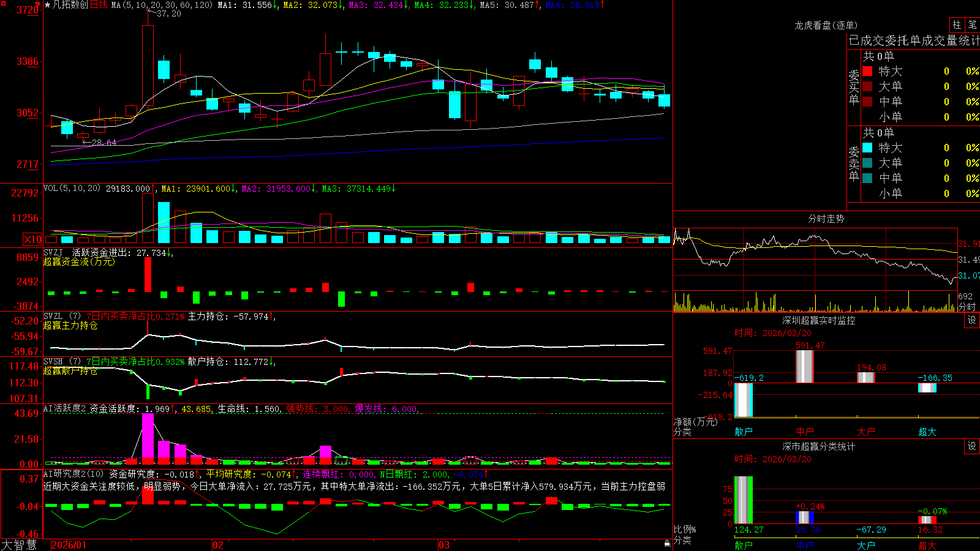
Task: Select the AI研究度2(10) indicator label
Action: coord(73,474)
